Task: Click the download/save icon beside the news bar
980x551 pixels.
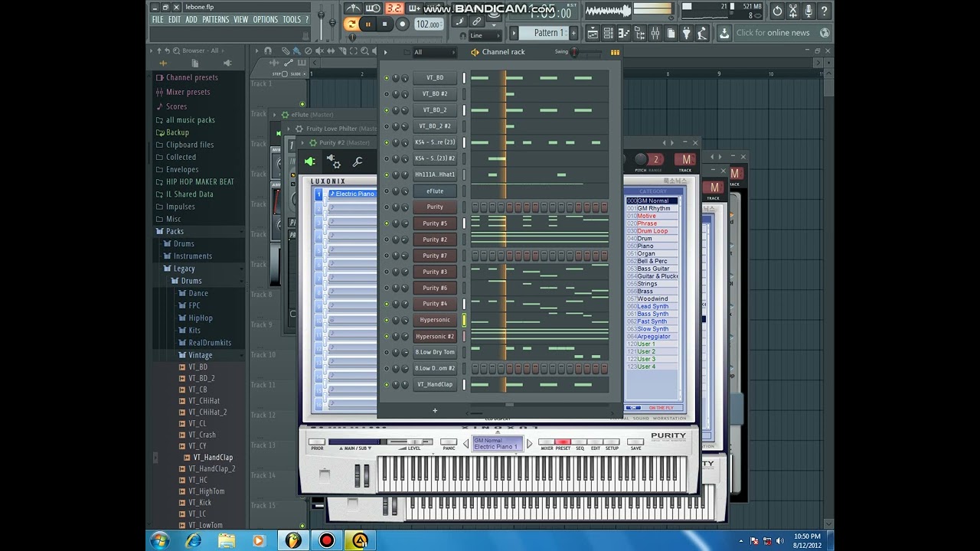Action: point(724,33)
